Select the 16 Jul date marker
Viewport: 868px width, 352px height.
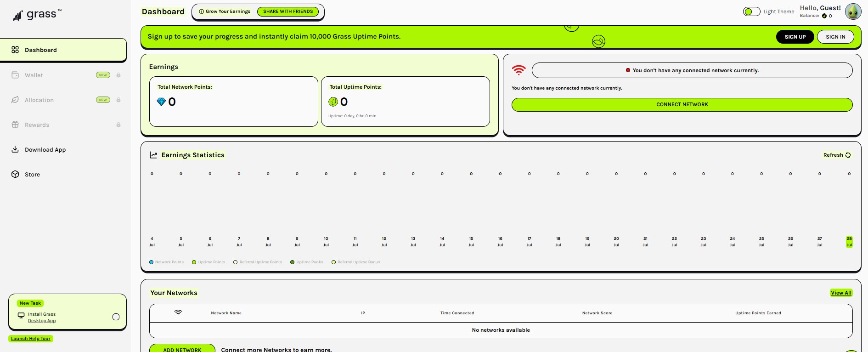click(500, 242)
